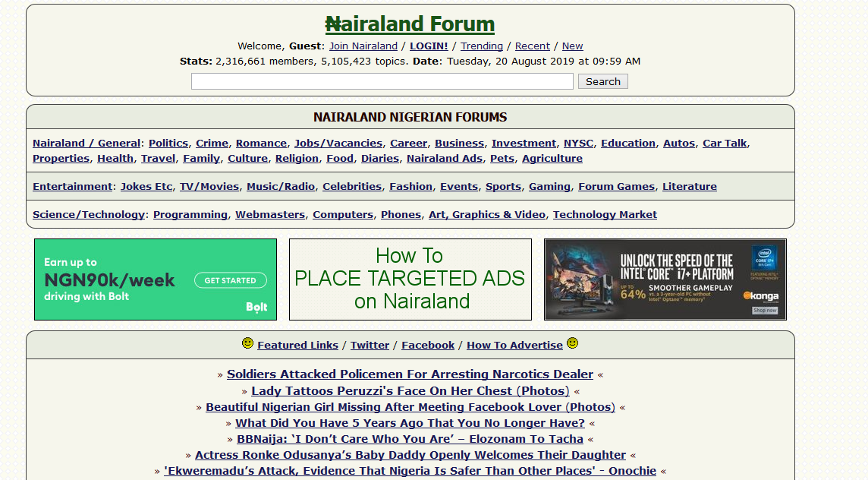Open Soldiers Attacked Policemen topic
Screen dimensions: 868x480
410,374
